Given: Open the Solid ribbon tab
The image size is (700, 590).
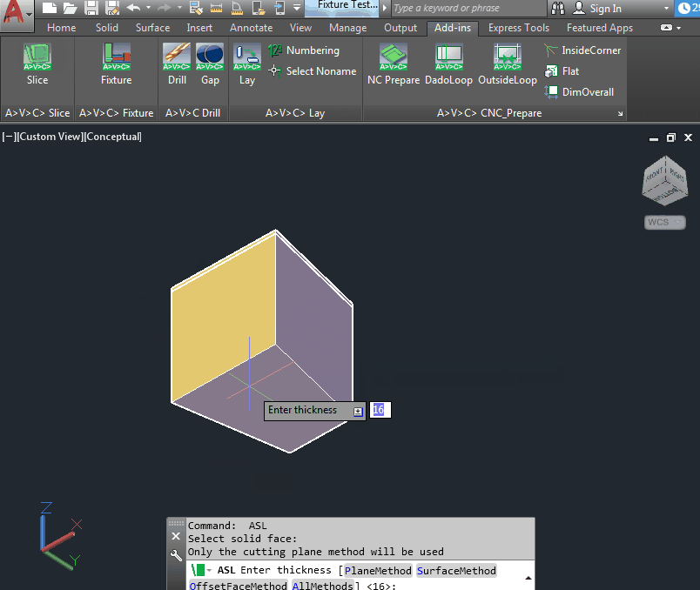Looking at the screenshot, I should [x=107, y=28].
